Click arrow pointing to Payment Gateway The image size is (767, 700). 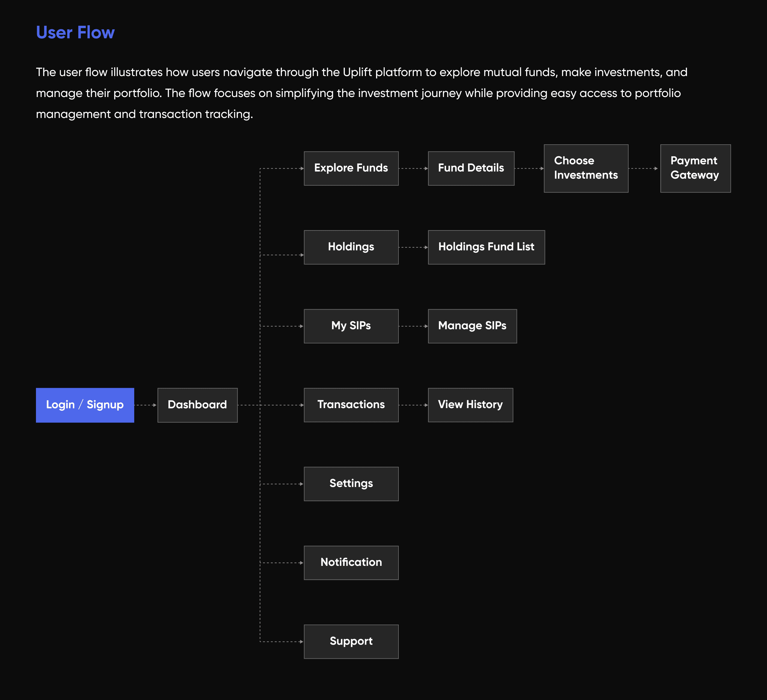pos(644,169)
